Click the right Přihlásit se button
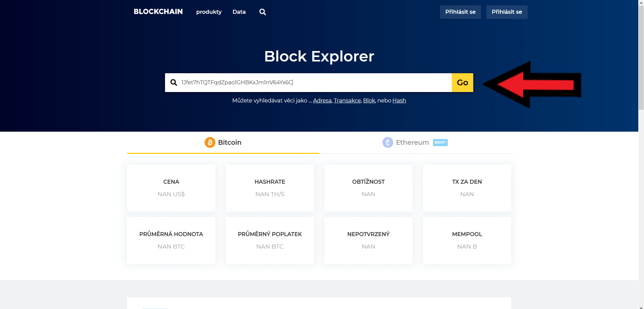 pyautogui.click(x=507, y=12)
